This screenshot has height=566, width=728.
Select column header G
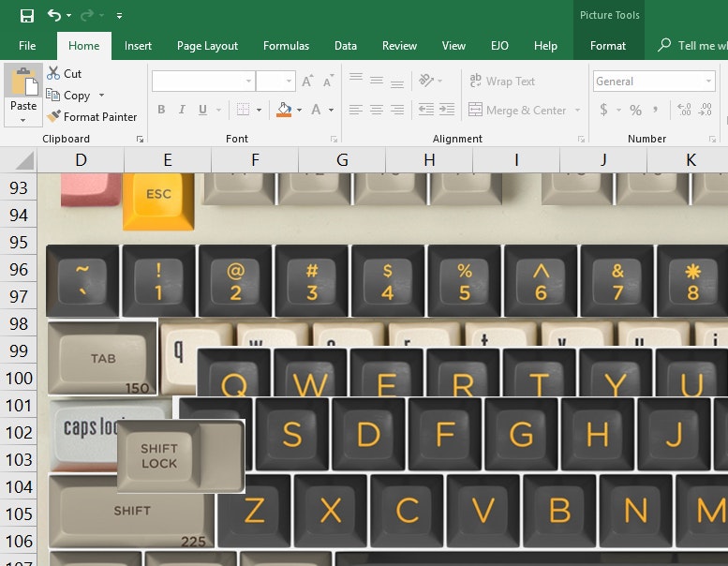click(x=342, y=160)
